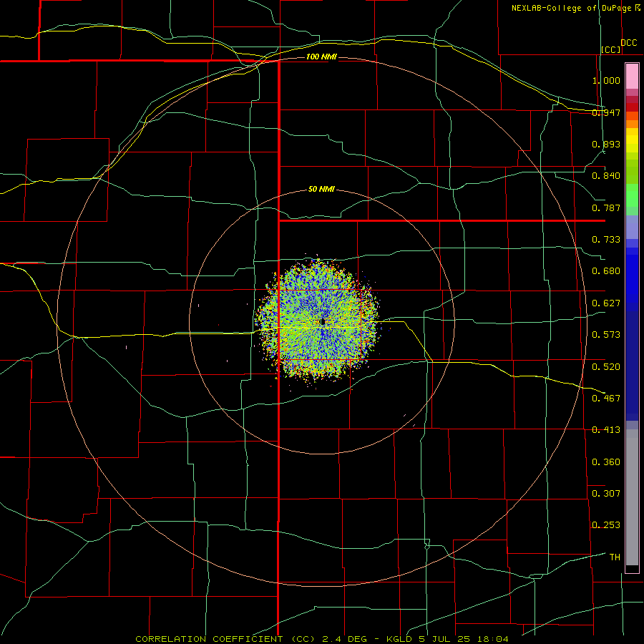Click the 0.733 scale value
644x644 pixels.
point(606,240)
